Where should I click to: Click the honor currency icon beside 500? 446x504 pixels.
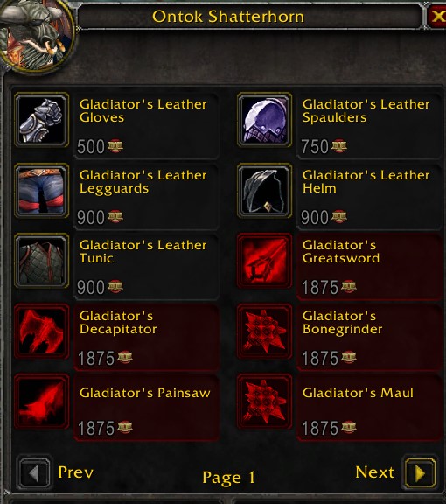click(115, 146)
